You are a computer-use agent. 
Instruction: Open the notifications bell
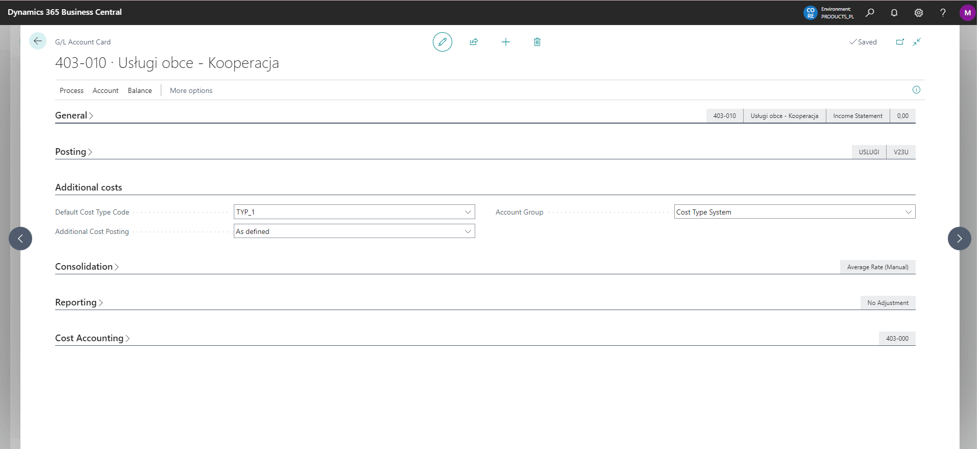894,13
